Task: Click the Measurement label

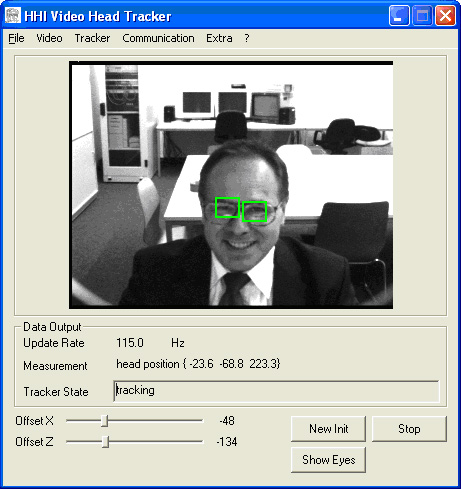Action: click(55, 366)
